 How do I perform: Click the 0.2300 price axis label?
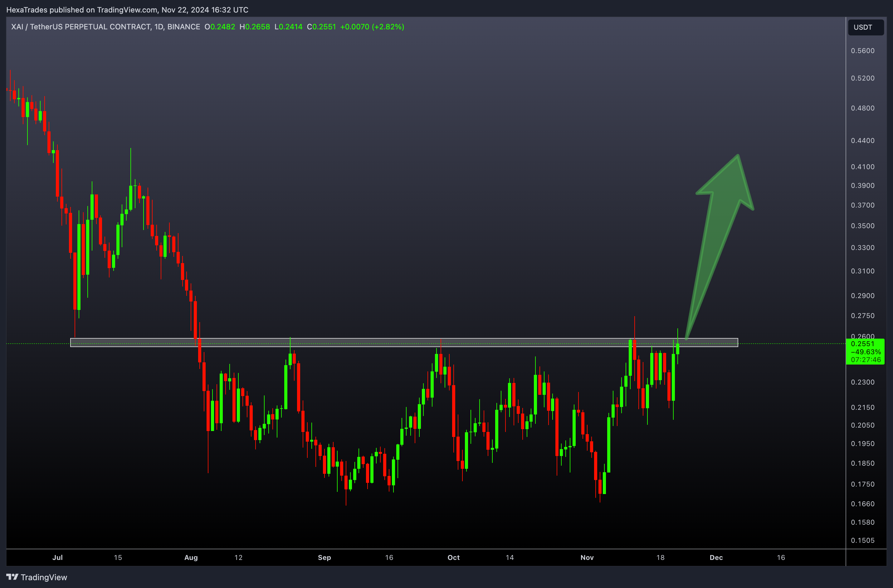click(x=863, y=382)
